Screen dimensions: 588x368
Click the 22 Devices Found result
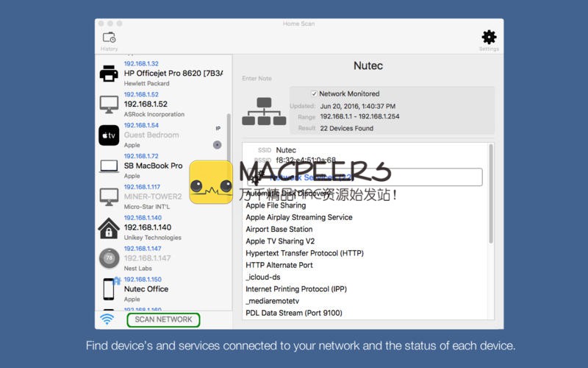click(347, 128)
